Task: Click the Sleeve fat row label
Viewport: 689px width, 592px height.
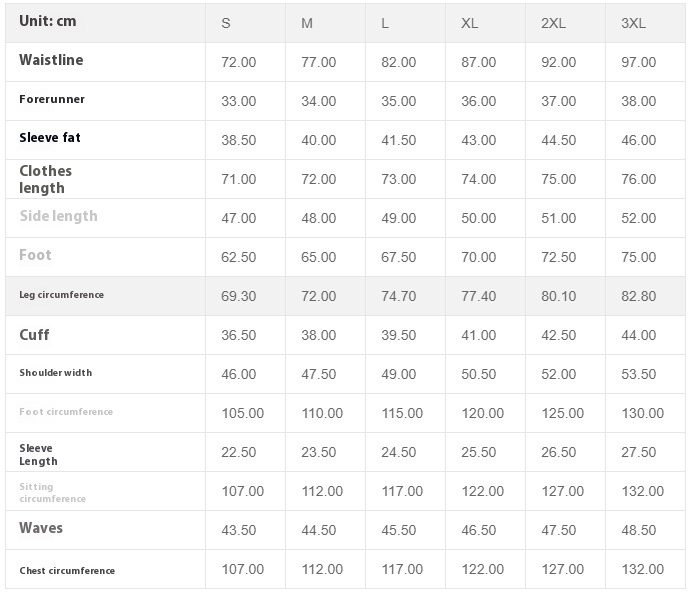Action: (x=50, y=138)
